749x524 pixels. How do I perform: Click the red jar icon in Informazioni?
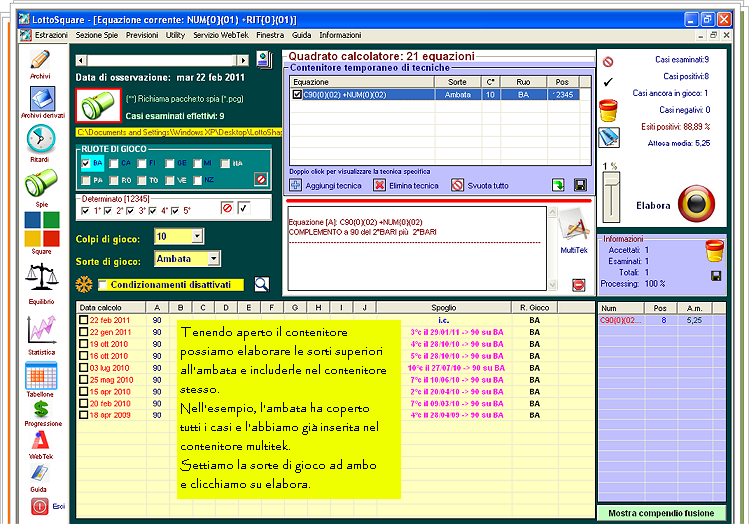(715, 251)
